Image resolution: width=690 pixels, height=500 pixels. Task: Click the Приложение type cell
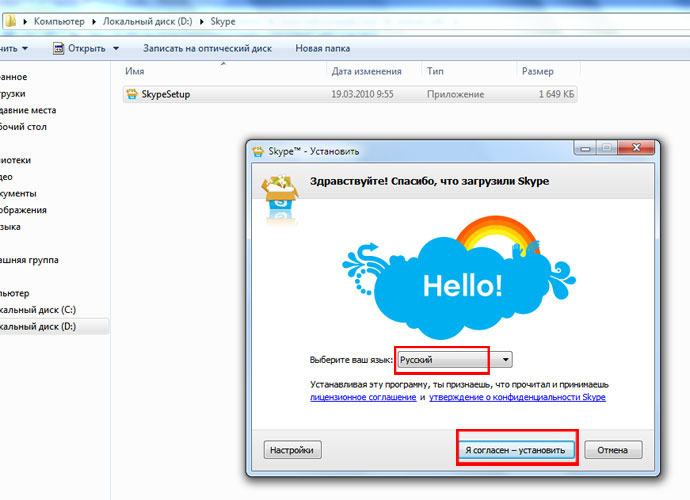pyautogui.click(x=455, y=94)
